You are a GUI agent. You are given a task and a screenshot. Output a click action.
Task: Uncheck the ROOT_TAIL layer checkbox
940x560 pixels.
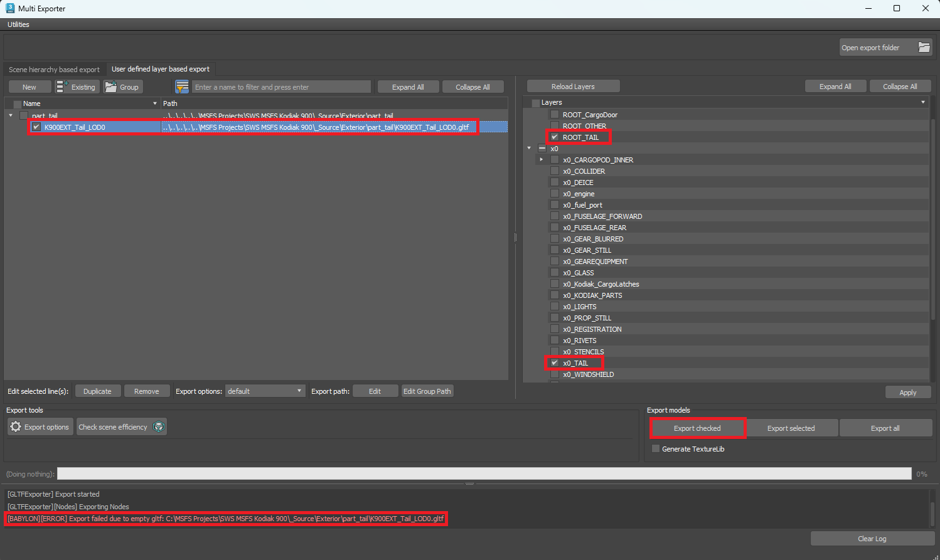[x=555, y=137]
